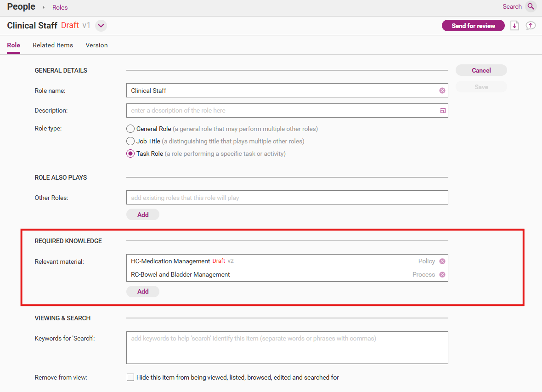Choose the Job Title role type
The height and width of the screenshot is (392, 542).
tap(130, 142)
